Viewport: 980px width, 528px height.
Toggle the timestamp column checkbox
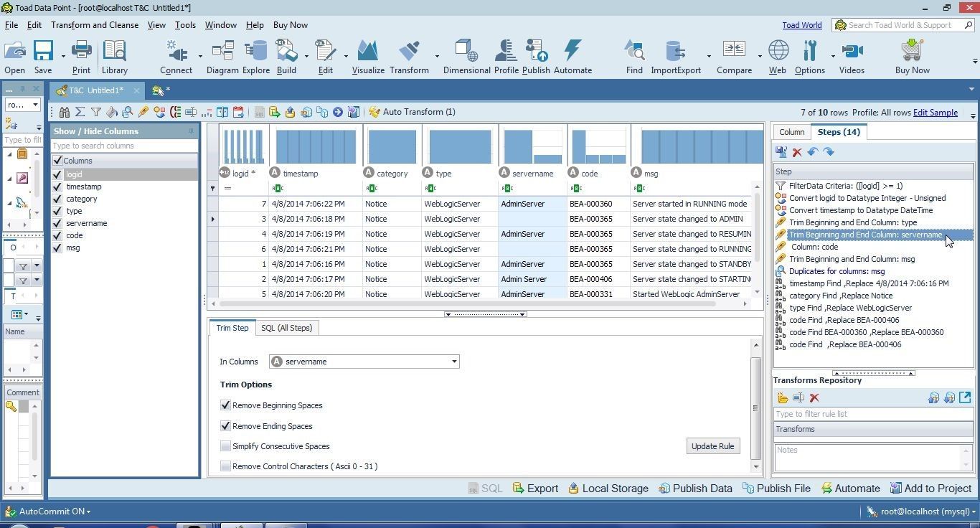pyautogui.click(x=57, y=187)
